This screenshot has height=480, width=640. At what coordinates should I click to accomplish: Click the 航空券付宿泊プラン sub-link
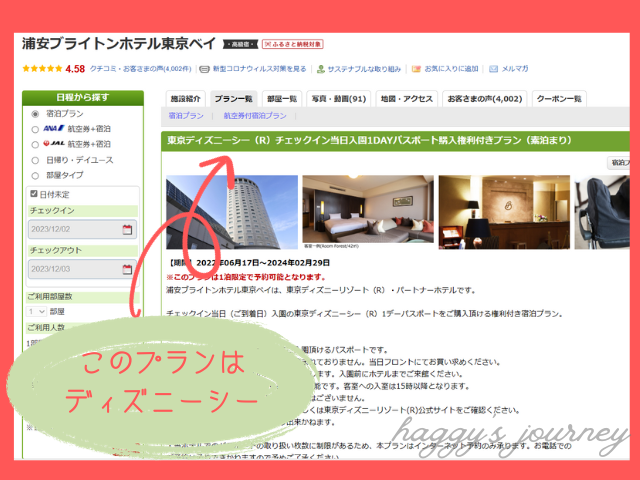(255, 116)
